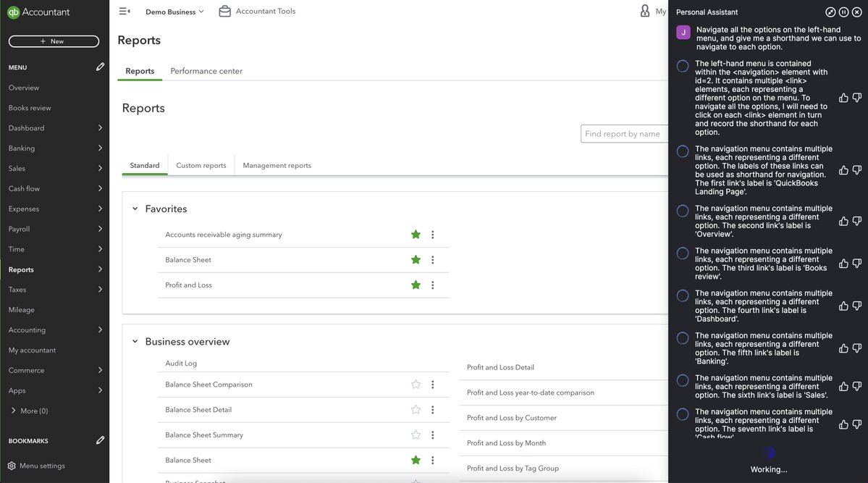Open the Audit Log report

(x=181, y=364)
